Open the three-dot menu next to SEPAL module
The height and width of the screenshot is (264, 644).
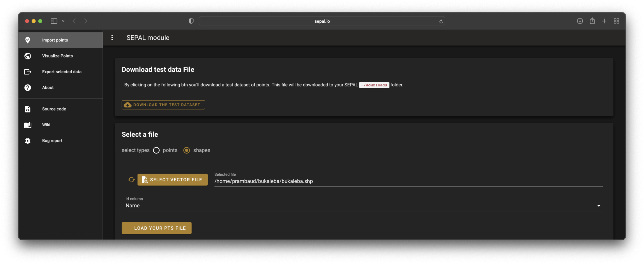112,37
